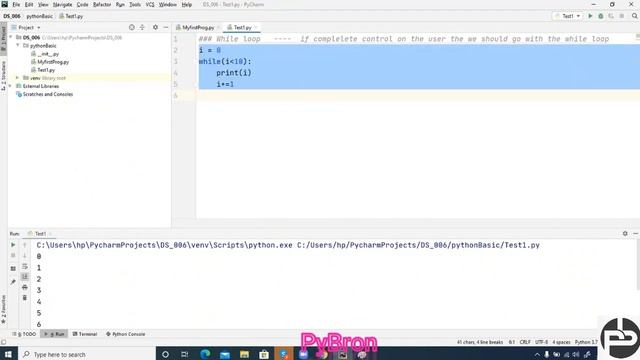Screen dimensions: 640x360
Task: Open 4 spaces indent selector in status bar
Action: [x=561, y=342]
